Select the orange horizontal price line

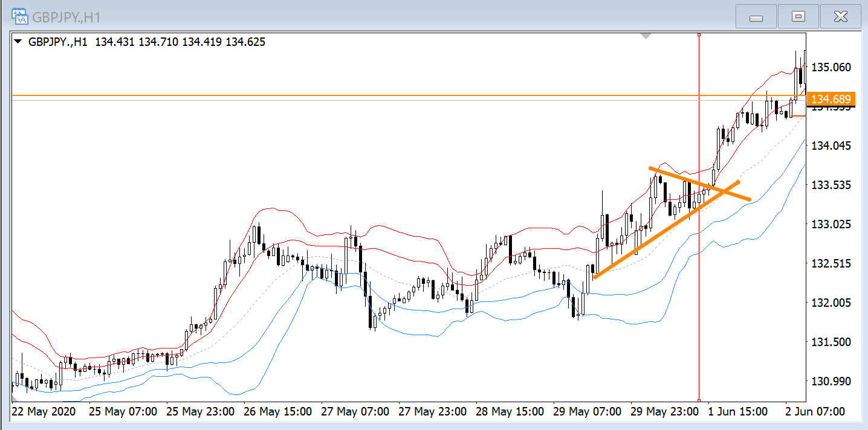(x=363, y=95)
